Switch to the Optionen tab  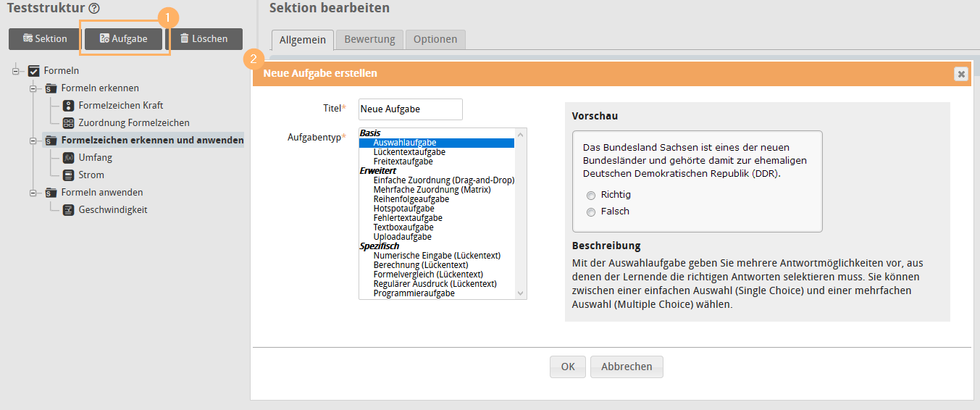[435, 40]
